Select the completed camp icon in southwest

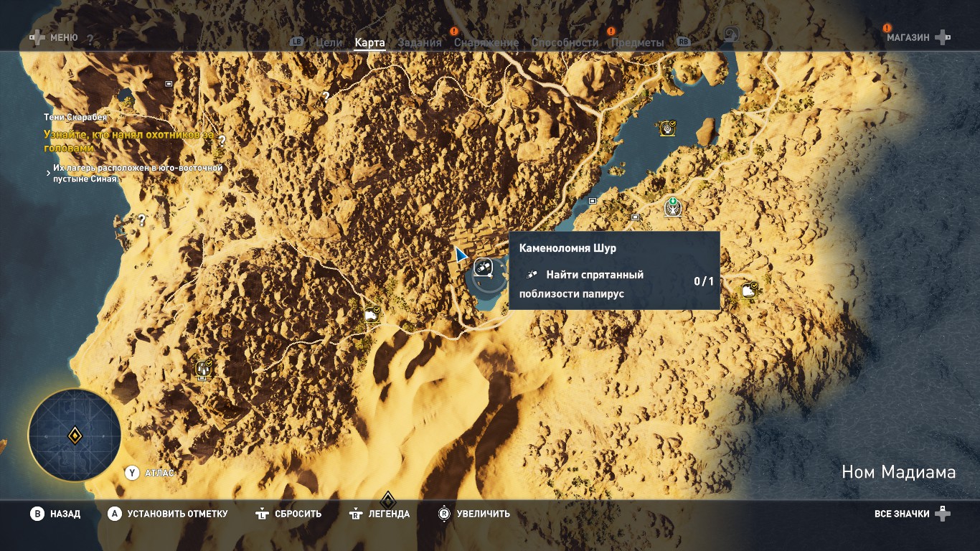(204, 368)
